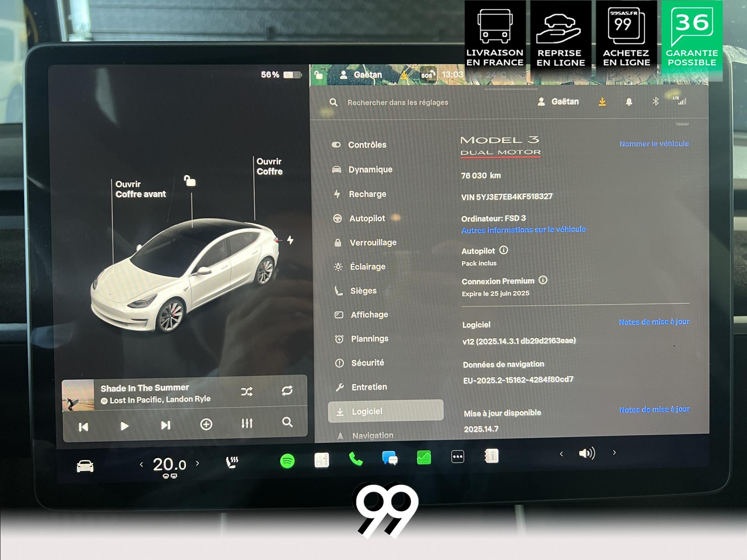Click Nommer le véhicule link
Screen dimensions: 747x560
tap(654, 143)
